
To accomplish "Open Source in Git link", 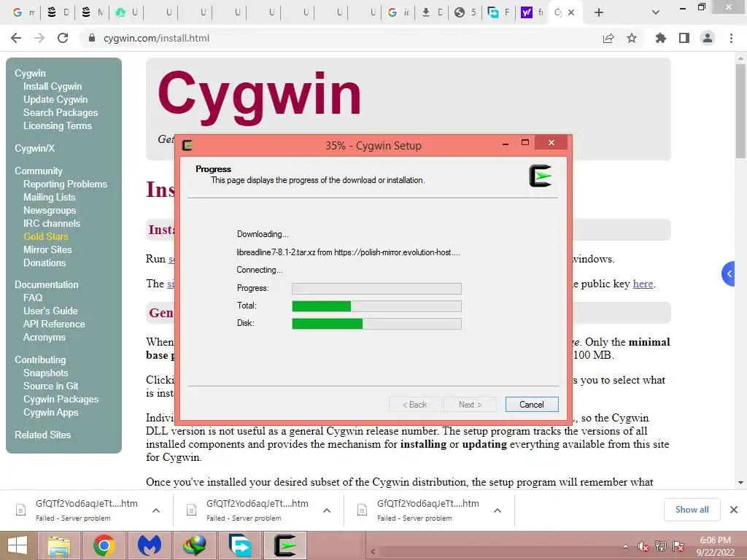I will [x=50, y=386].
